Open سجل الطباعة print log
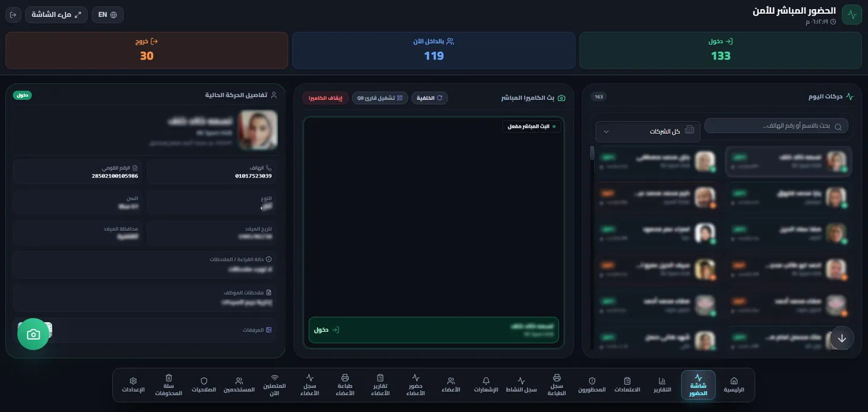868x412 pixels. coord(556,385)
